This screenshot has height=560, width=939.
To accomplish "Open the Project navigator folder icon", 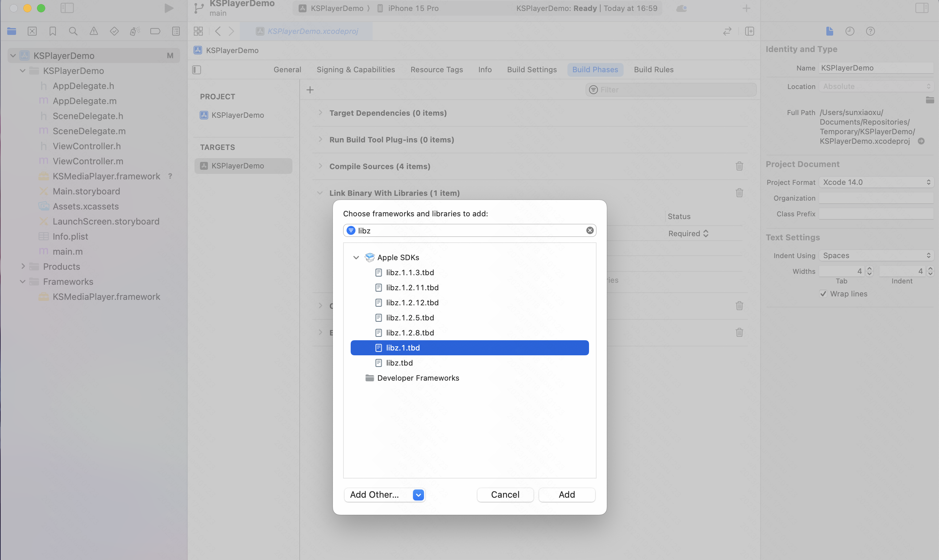I will click(x=12, y=31).
